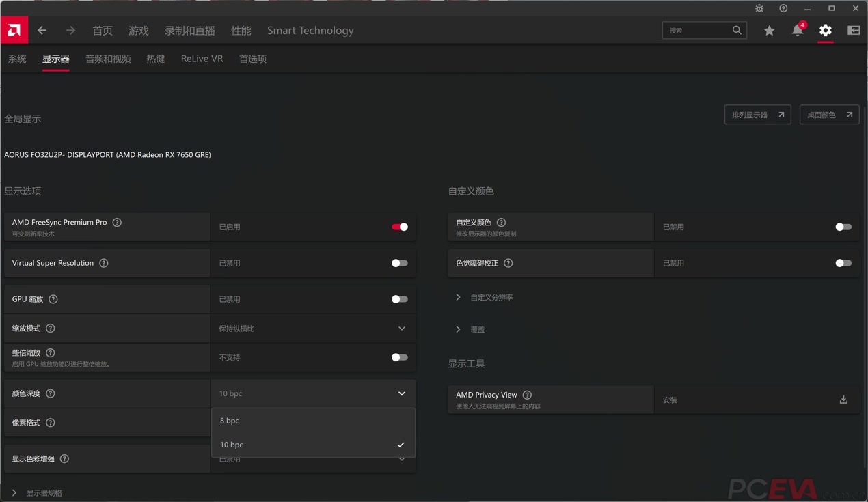Image resolution: width=868 pixels, height=502 pixels.
Task: Open settings gear icon
Action: point(826,30)
